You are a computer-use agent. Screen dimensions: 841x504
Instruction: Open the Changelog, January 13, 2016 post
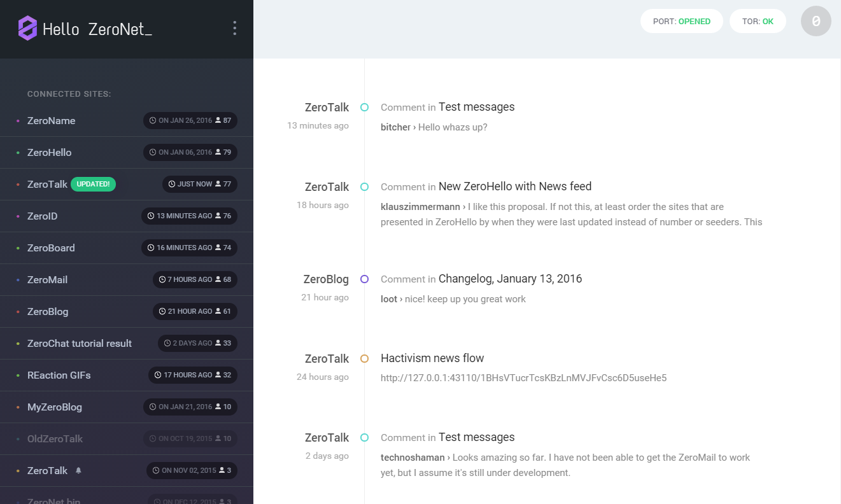[510, 279]
